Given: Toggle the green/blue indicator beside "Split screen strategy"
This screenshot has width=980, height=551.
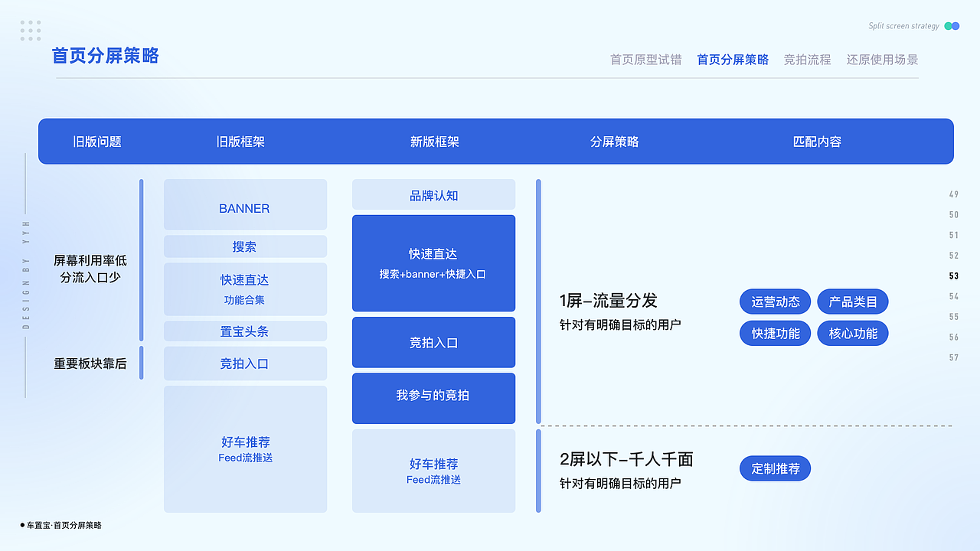Looking at the screenshot, I should (x=951, y=25).
